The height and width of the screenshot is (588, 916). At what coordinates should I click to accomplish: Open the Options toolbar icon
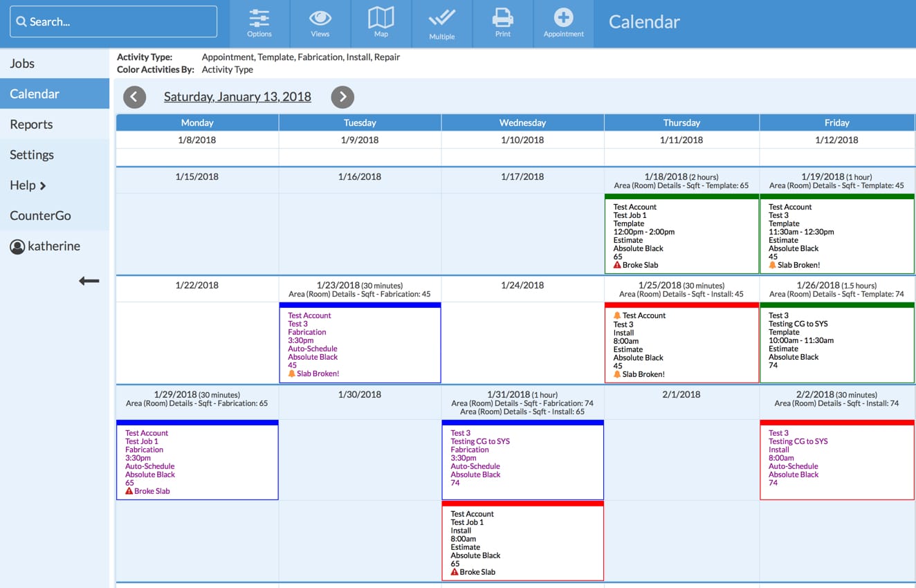click(x=259, y=24)
